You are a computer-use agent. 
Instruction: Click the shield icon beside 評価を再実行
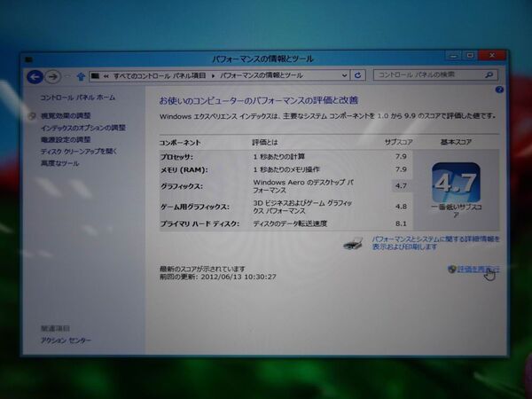tap(451, 269)
